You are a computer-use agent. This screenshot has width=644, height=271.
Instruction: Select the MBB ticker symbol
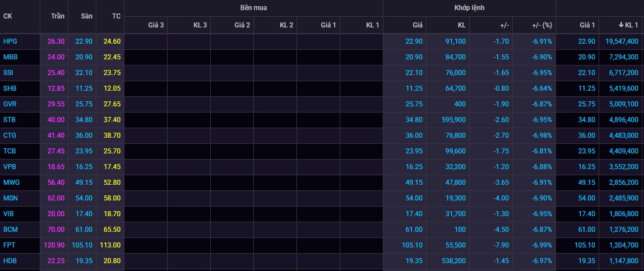[x=10, y=57]
